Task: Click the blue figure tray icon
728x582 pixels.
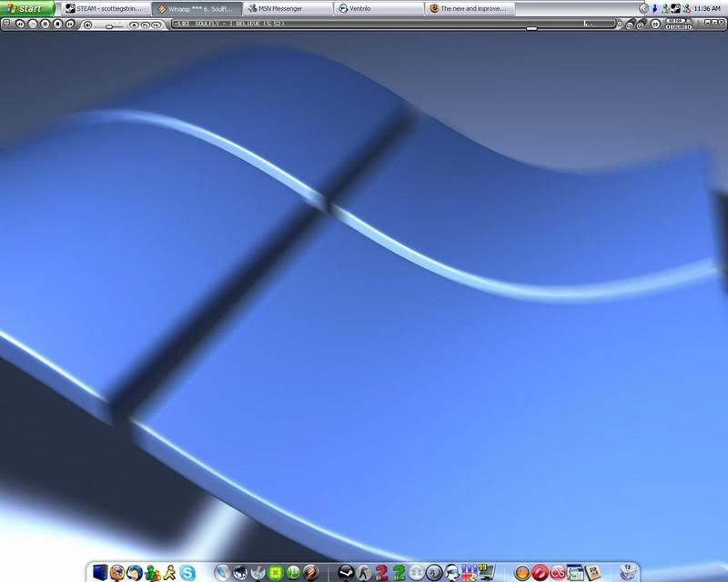Action: (x=654, y=8)
